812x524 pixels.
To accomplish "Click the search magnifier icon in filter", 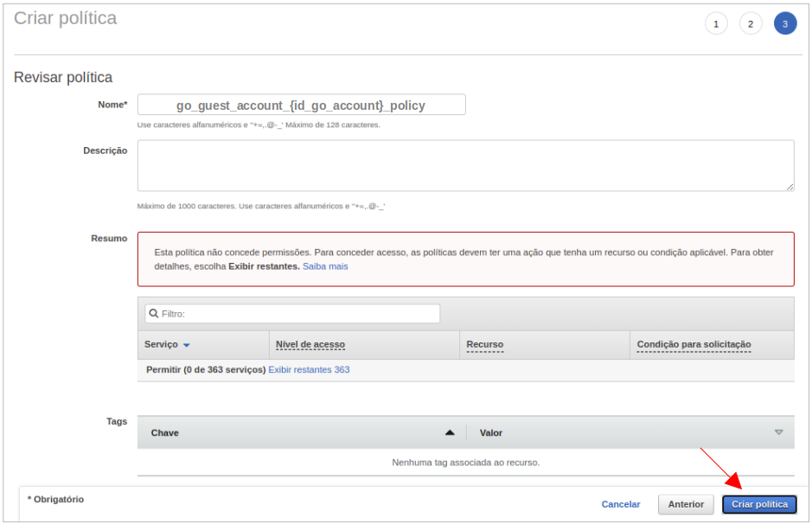I will tap(153, 314).
